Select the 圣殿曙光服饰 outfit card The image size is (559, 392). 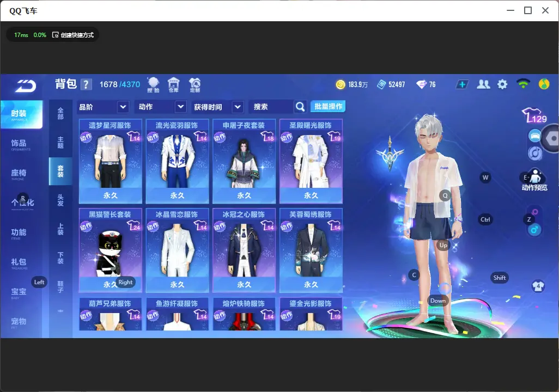[x=311, y=161]
